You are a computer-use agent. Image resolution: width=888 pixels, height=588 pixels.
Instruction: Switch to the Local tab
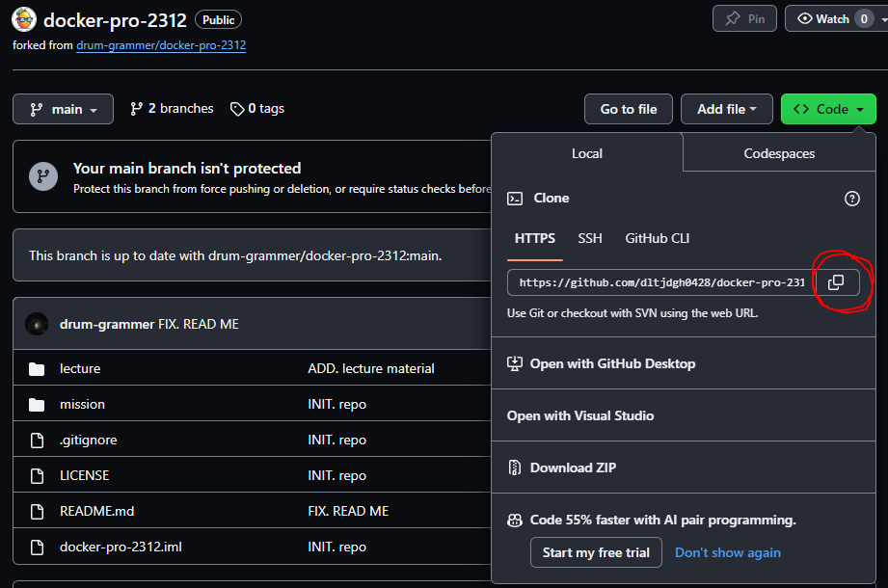(587, 153)
